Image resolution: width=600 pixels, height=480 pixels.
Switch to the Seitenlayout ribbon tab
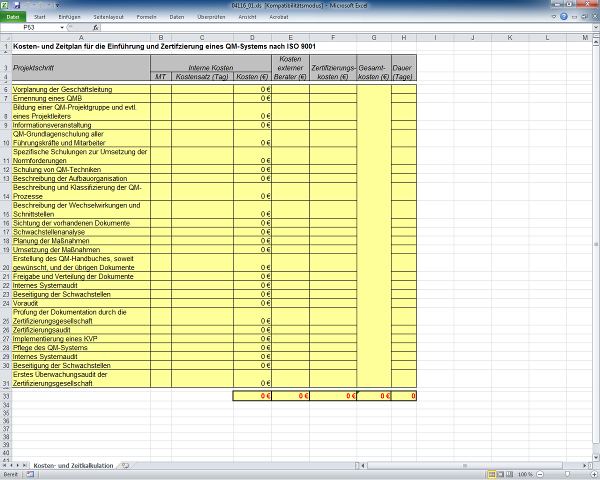(108, 17)
